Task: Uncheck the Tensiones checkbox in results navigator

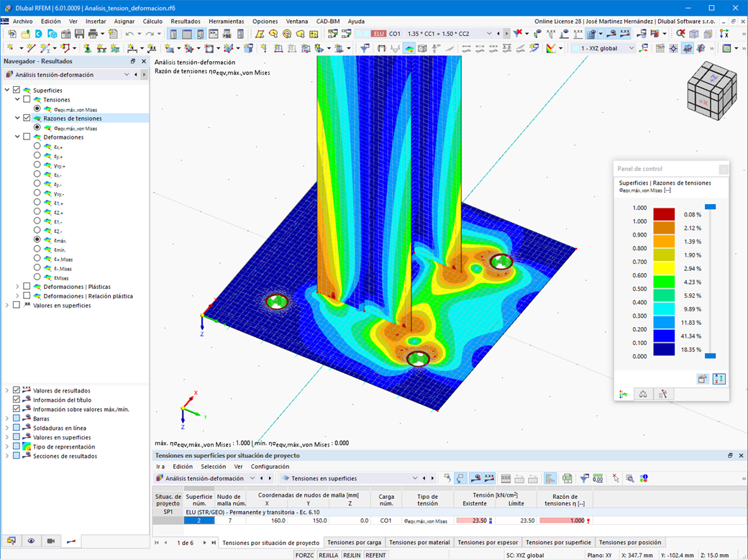Action: pyautogui.click(x=26, y=100)
